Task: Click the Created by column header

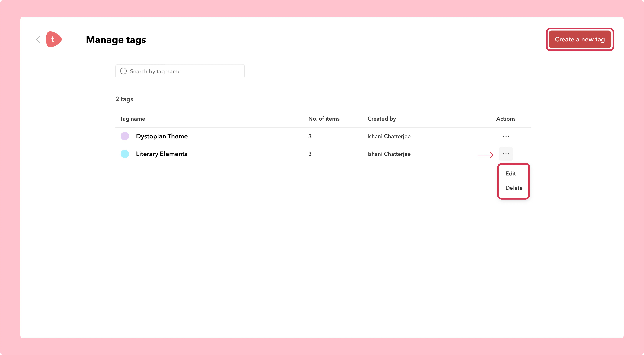Action: pyautogui.click(x=382, y=119)
